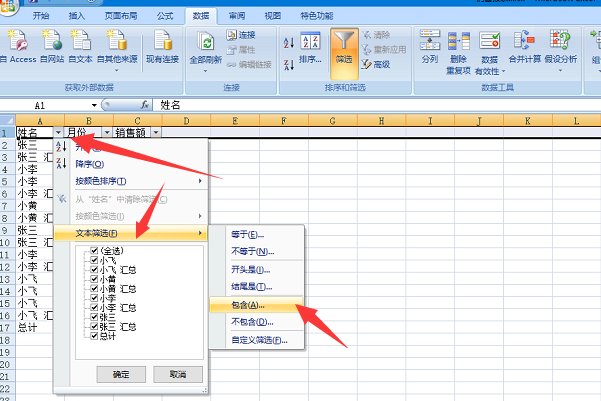Select 结尾是(T) ends with filter

(x=257, y=286)
